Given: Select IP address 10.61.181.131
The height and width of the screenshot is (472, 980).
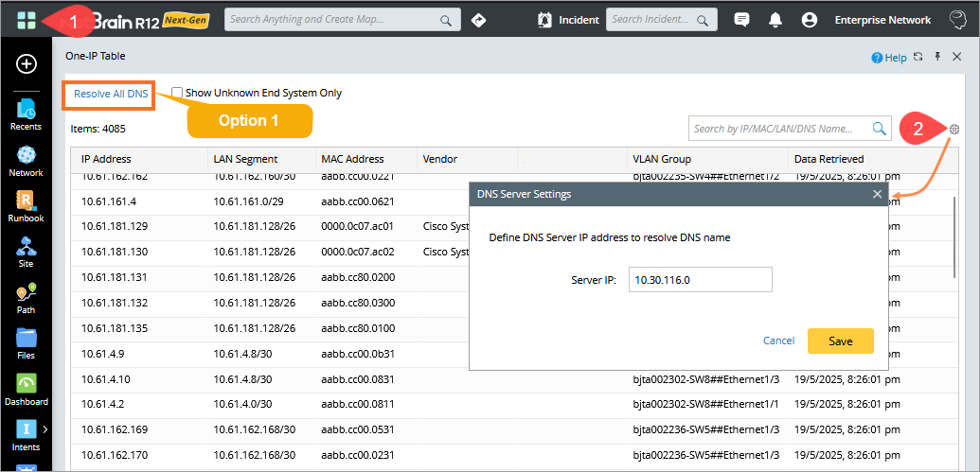Looking at the screenshot, I should pyautogui.click(x=115, y=277).
